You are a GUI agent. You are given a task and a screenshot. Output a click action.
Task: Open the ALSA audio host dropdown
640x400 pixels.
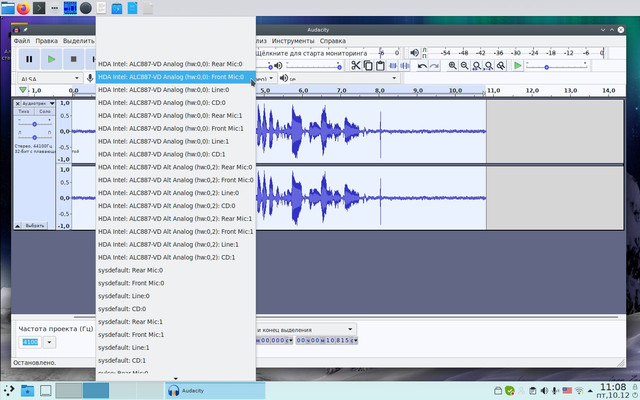point(50,78)
